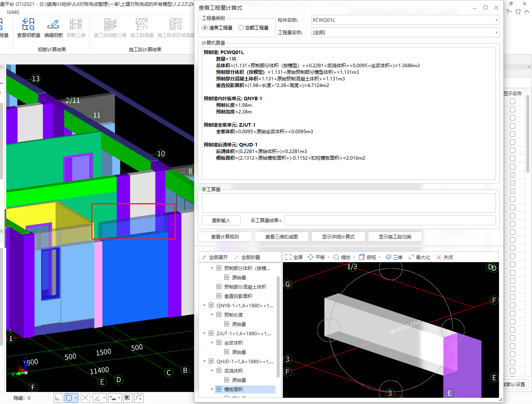Open rectangle selection mode dropdown arrow

pos(76,398)
